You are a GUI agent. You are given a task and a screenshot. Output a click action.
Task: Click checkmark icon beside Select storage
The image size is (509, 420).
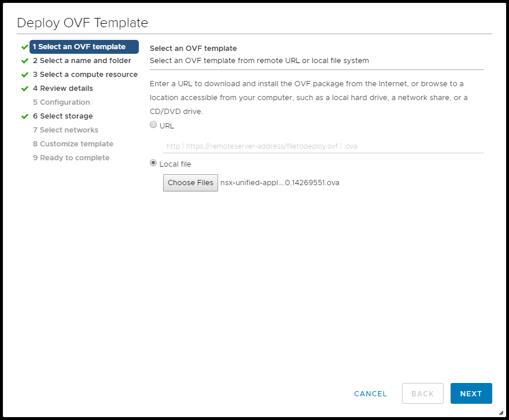(x=25, y=116)
